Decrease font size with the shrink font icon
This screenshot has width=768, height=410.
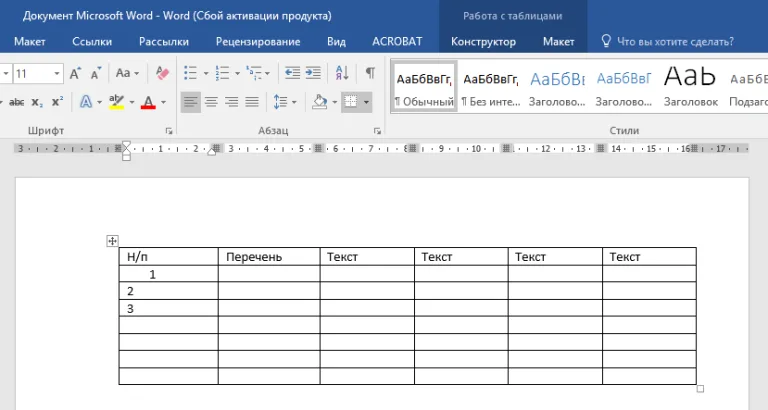(96, 73)
